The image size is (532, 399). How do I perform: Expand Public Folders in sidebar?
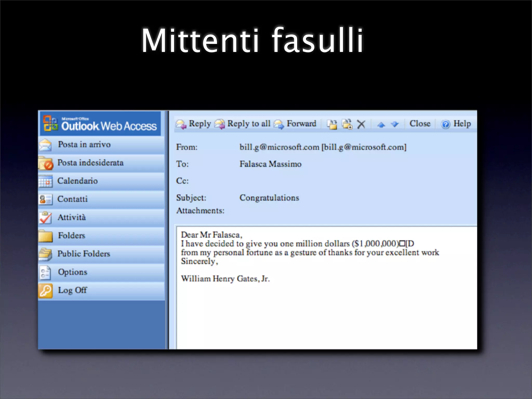point(83,254)
